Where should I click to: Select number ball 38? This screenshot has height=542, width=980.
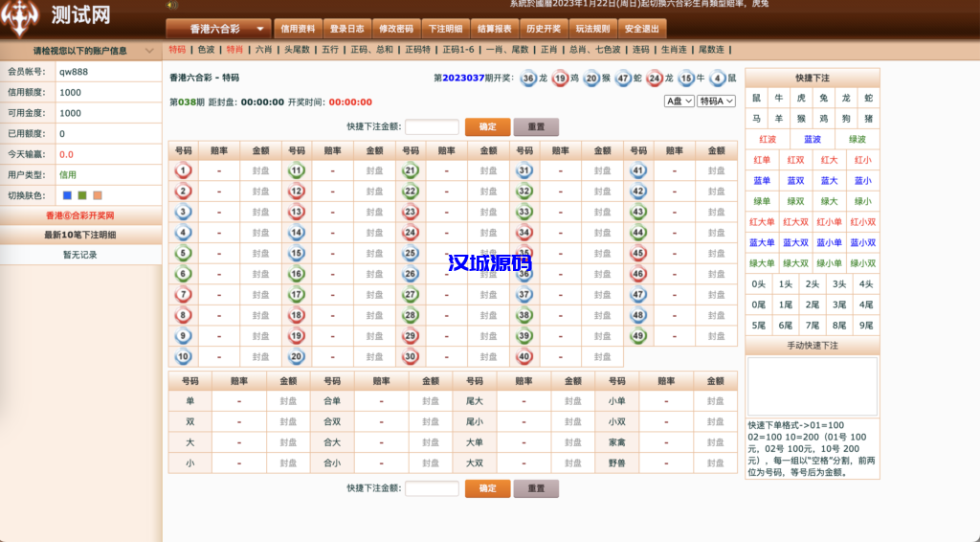click(x=524, y=315)
